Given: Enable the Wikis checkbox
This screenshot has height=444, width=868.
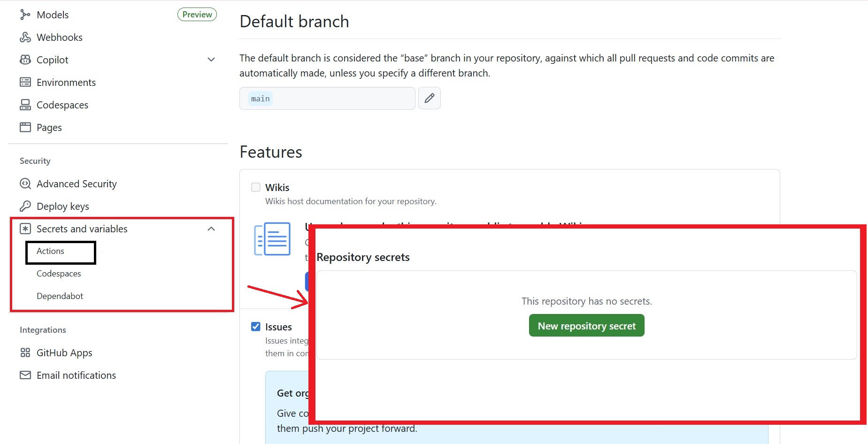Looking at the screenshot, I should coord(255,187).
